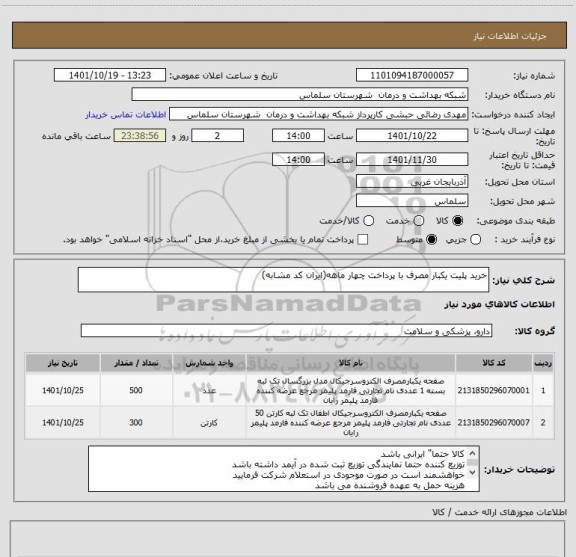
Task: Click the general need description text box
Action: pyautogui.click(x=283, y=280)
